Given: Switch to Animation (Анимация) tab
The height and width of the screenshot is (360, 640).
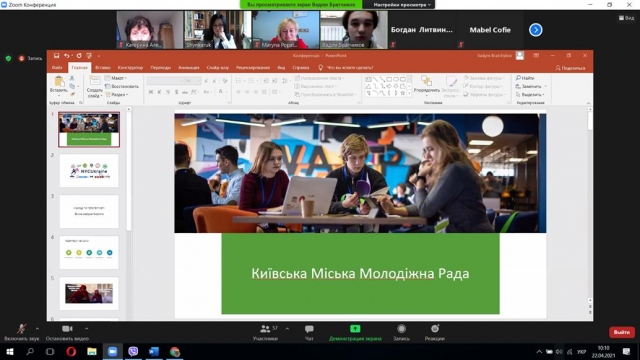Looking at the screenshot, I should point(189,68).
